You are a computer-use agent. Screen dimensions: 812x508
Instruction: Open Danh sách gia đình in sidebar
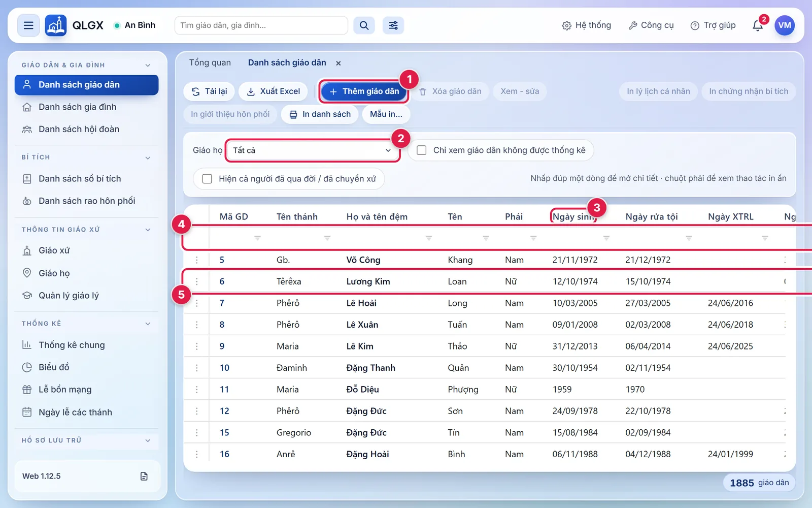tap(87, 107)
